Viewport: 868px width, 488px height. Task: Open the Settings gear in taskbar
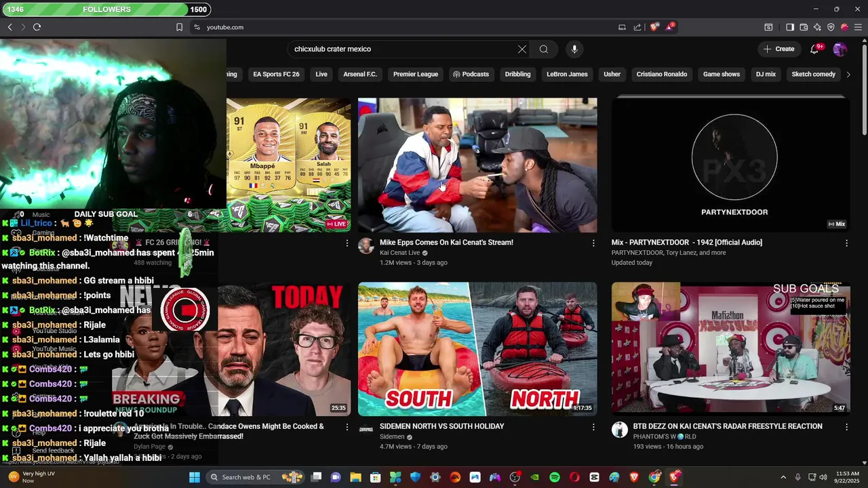click(435, 477)
